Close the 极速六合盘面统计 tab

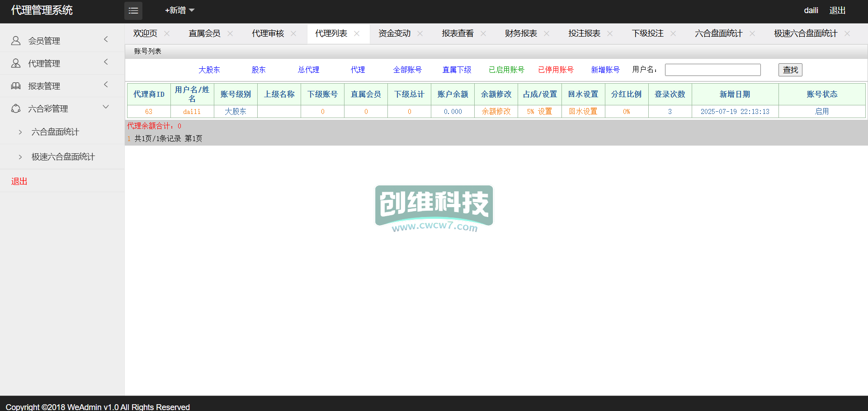[847, 33]
